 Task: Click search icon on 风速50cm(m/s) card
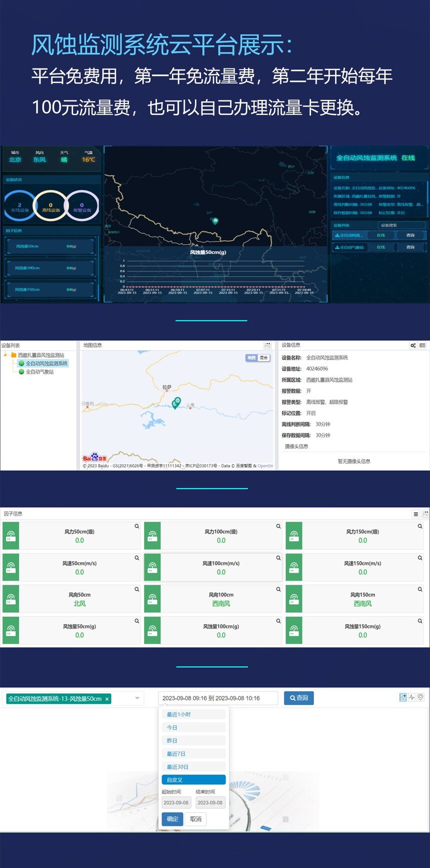coord(136,558)
